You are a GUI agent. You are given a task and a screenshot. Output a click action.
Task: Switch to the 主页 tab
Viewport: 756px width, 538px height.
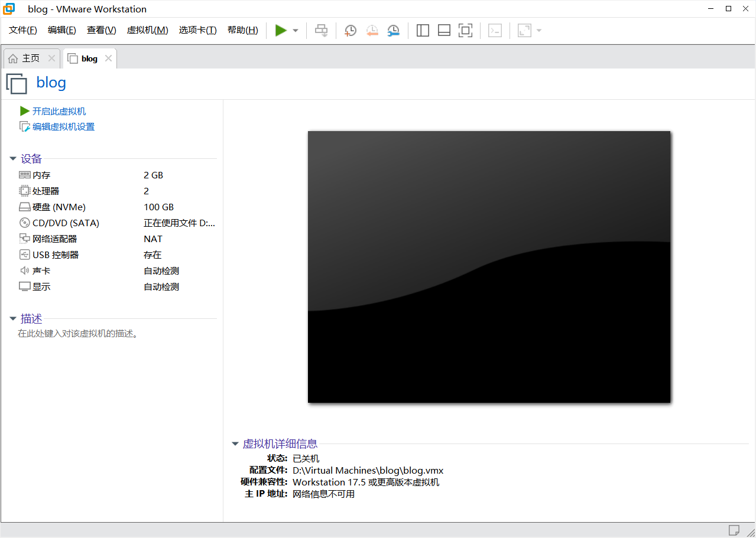31,58
